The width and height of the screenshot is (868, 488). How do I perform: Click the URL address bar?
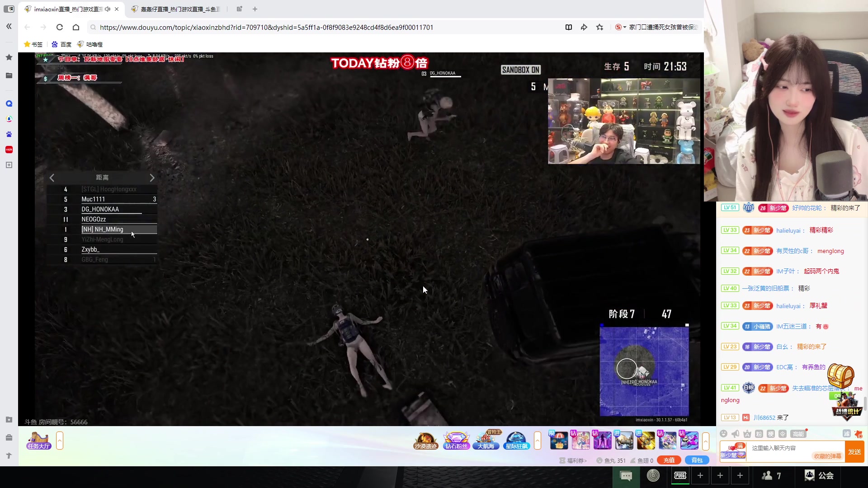pos(325,28)
